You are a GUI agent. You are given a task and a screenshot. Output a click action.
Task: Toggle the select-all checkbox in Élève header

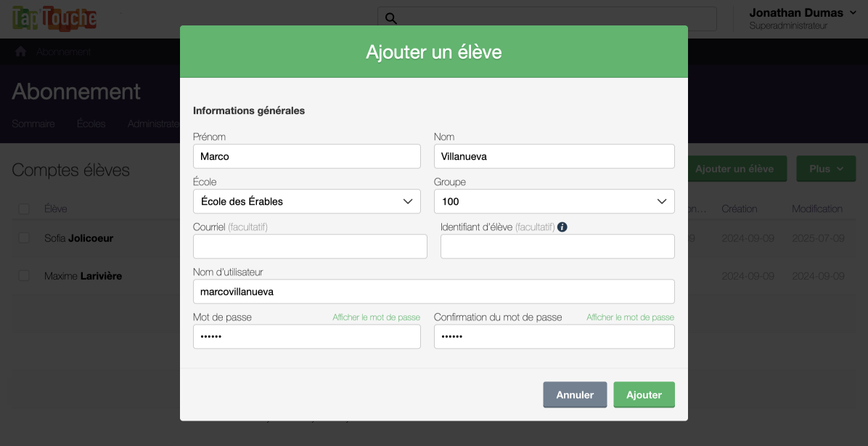coord(25,209)
